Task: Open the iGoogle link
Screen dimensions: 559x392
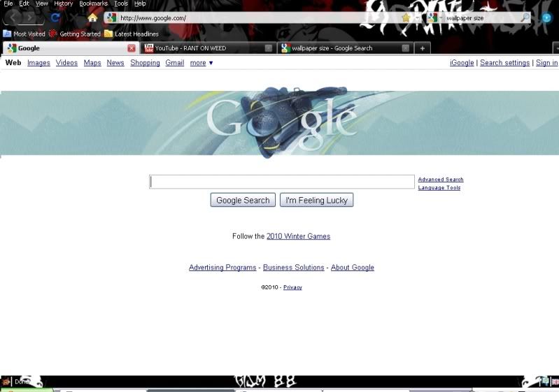Action: click(462, 63)
